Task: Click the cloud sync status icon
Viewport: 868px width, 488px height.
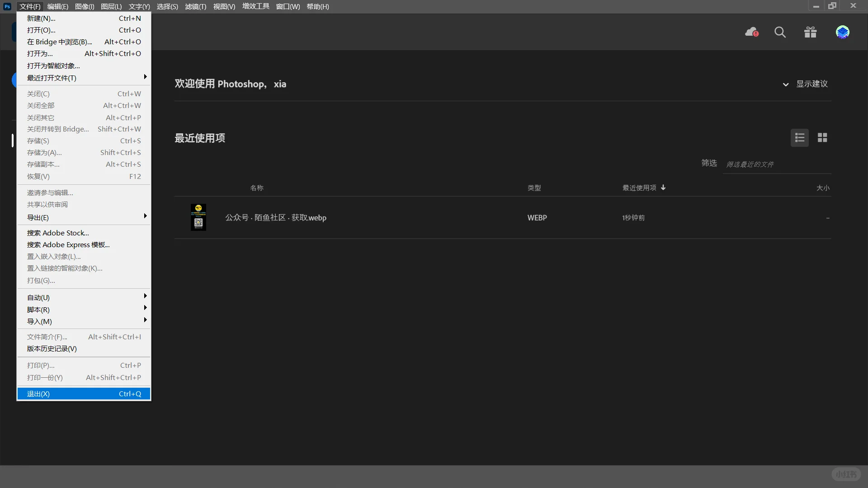Action: point(751,32)
